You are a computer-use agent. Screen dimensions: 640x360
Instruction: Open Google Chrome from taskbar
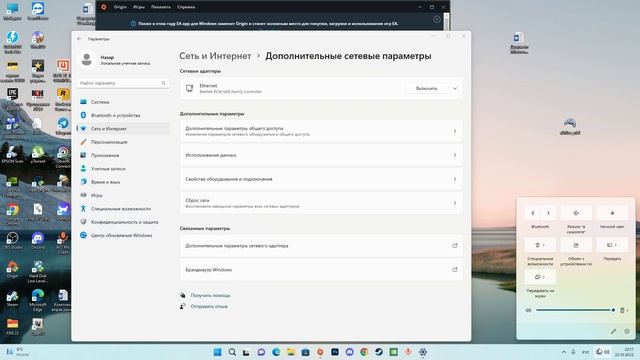click(364, 352)
